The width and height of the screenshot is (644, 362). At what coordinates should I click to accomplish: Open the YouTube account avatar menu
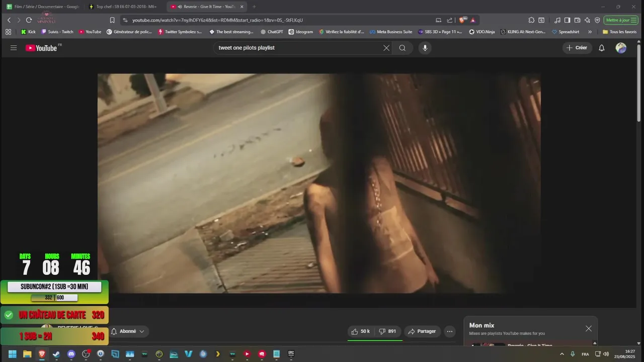click(621, 48)
